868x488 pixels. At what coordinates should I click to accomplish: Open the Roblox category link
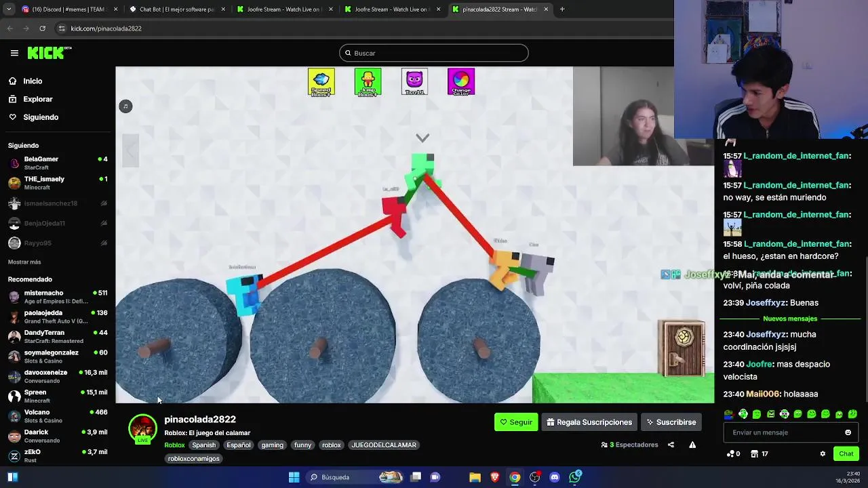[174, 445]
